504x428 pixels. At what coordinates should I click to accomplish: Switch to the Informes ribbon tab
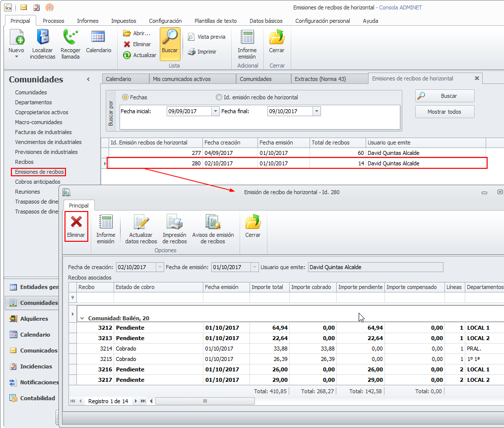pyautogui.click(x=87, y=21)
